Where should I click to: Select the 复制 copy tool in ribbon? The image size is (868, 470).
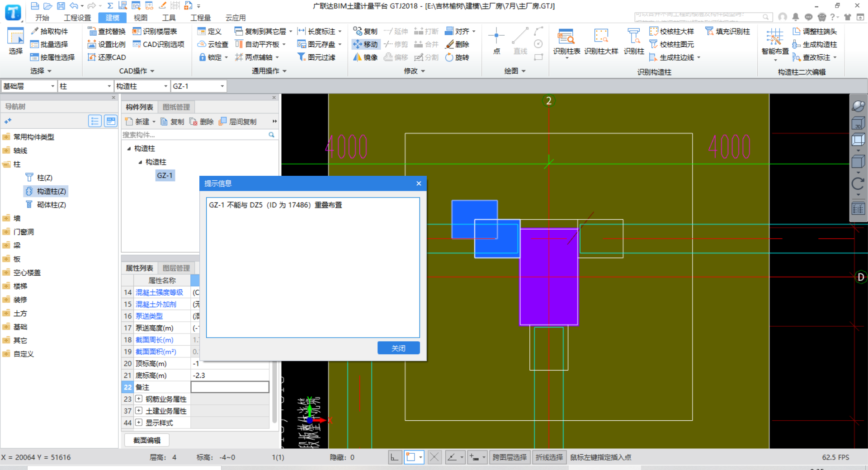[x=365, y=31]
